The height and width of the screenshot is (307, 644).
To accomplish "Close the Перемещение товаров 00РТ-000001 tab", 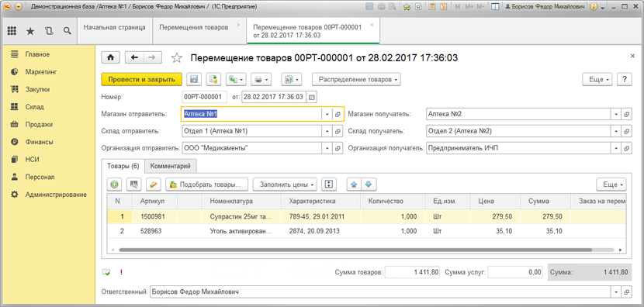I will 372,25.
